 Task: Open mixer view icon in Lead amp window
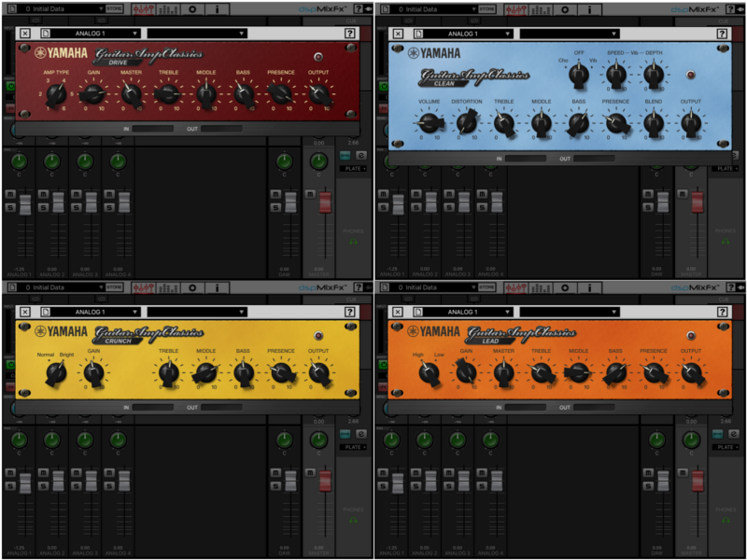[515, 287]
